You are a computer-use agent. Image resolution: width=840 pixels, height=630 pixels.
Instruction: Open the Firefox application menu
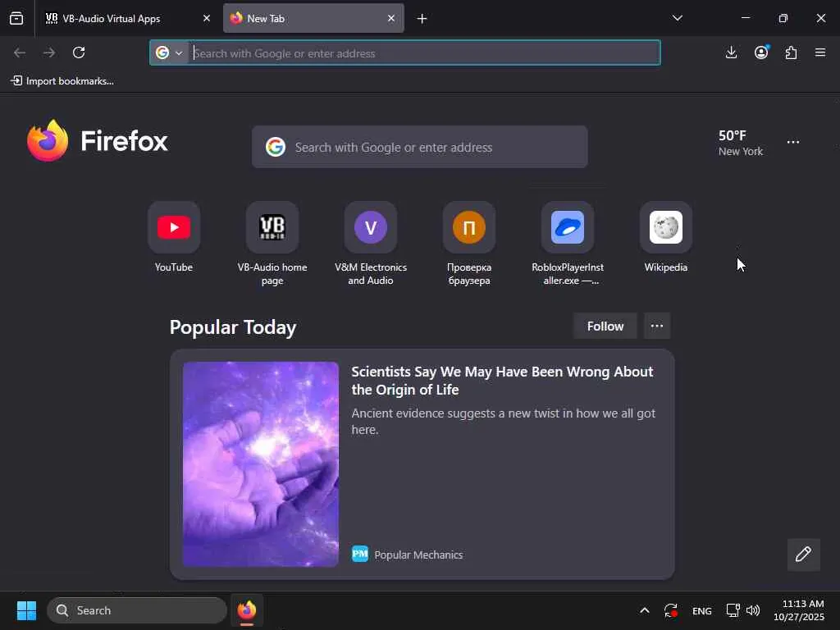820,52
